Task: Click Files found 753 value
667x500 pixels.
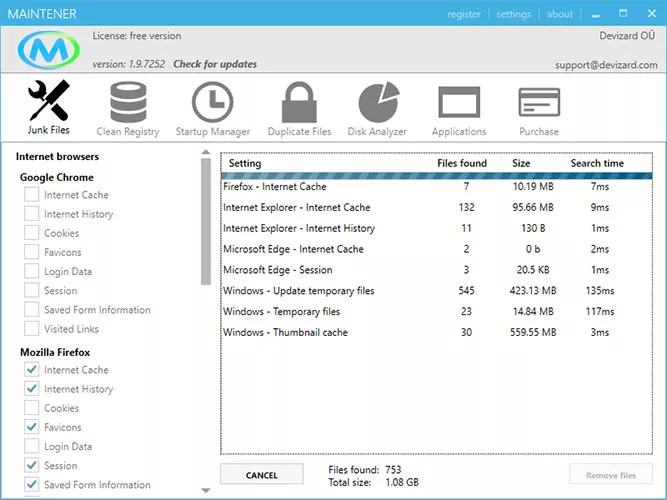Action: tap(393, 470)
